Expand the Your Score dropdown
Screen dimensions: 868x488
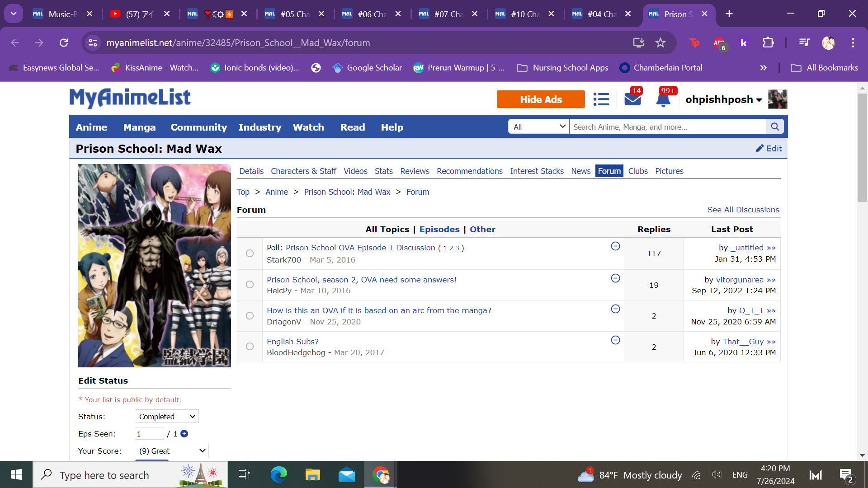pyautogui.click(x=171, y=451)
